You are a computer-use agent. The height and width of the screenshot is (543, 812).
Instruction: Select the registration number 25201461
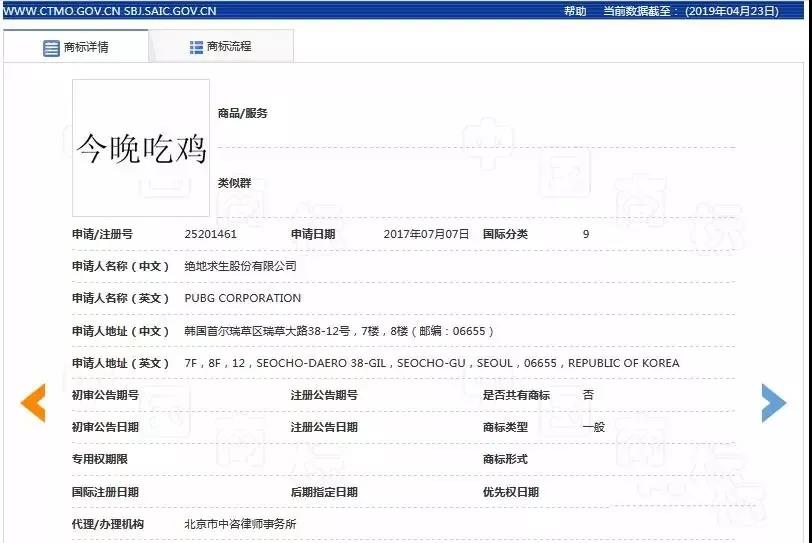click(210, 234)
